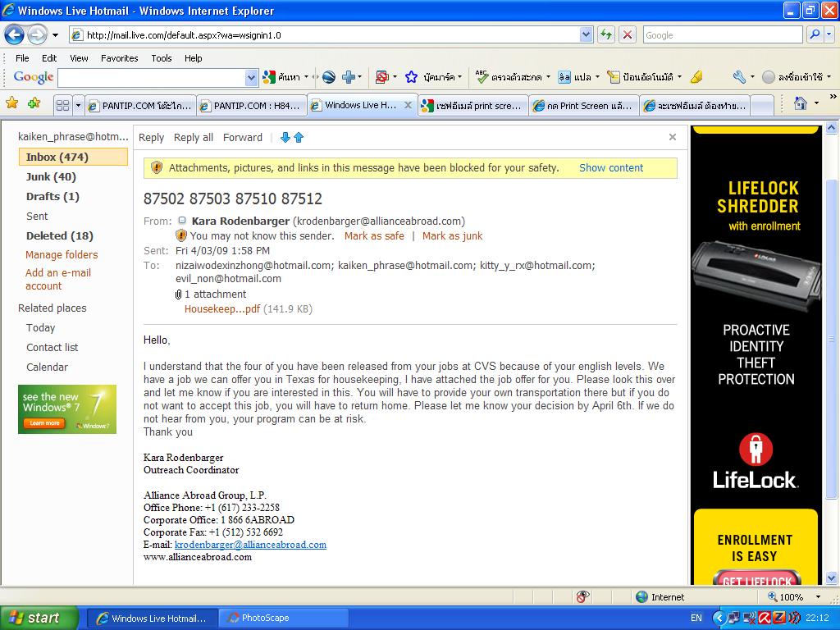The width and height of the screenshot is (840, 630).
Task: Close the open message with the X
Action: point(673,137)
